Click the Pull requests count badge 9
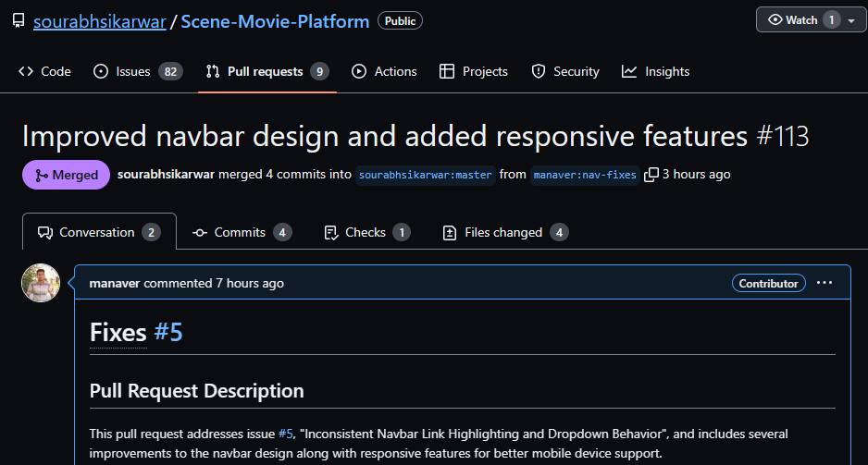Viewport: 868px width, 465px height. [x=319, y=71]
